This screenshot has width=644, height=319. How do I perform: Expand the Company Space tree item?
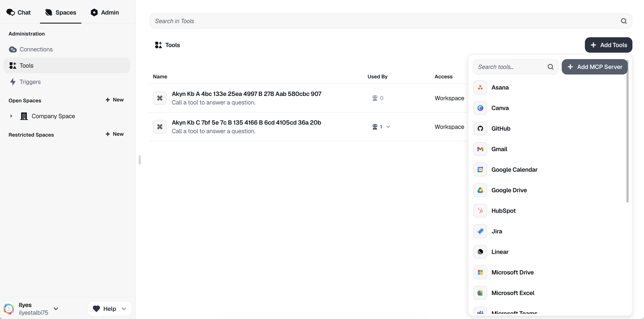[11, 116]
